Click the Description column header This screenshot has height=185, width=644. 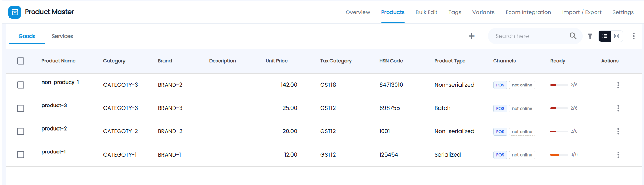(222, 61)
